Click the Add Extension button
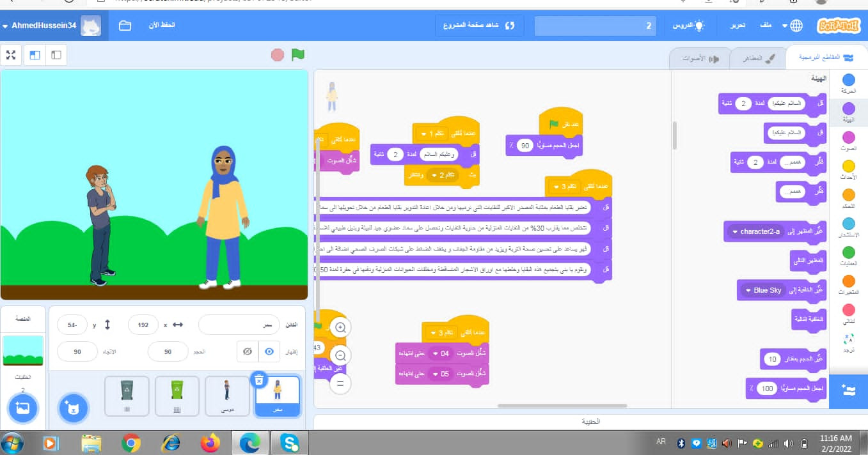The image size is (868, 455). point(848,391)
